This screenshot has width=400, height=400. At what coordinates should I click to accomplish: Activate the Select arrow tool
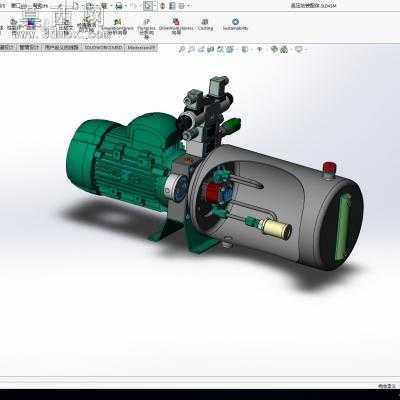(148, 6)
